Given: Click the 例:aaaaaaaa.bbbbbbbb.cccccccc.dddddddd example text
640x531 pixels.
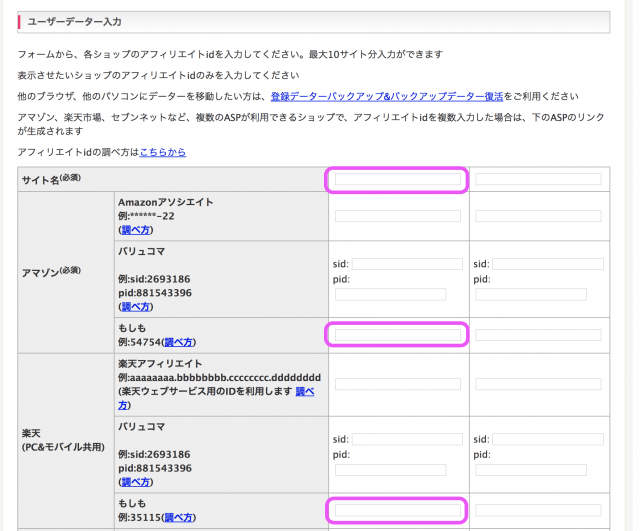Looking at the screenshot, I should pyautogui.click(x=219, y=378).
